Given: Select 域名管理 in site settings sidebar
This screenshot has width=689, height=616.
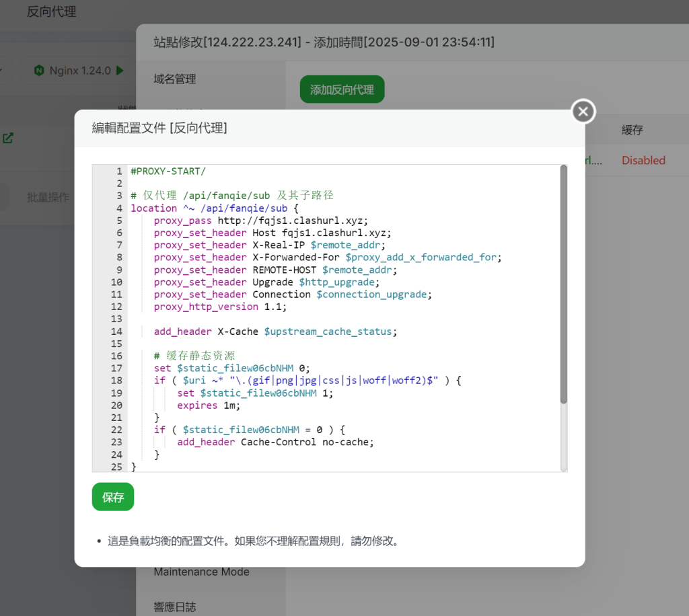Looking at the screenshot, I should tap(174, 79).
